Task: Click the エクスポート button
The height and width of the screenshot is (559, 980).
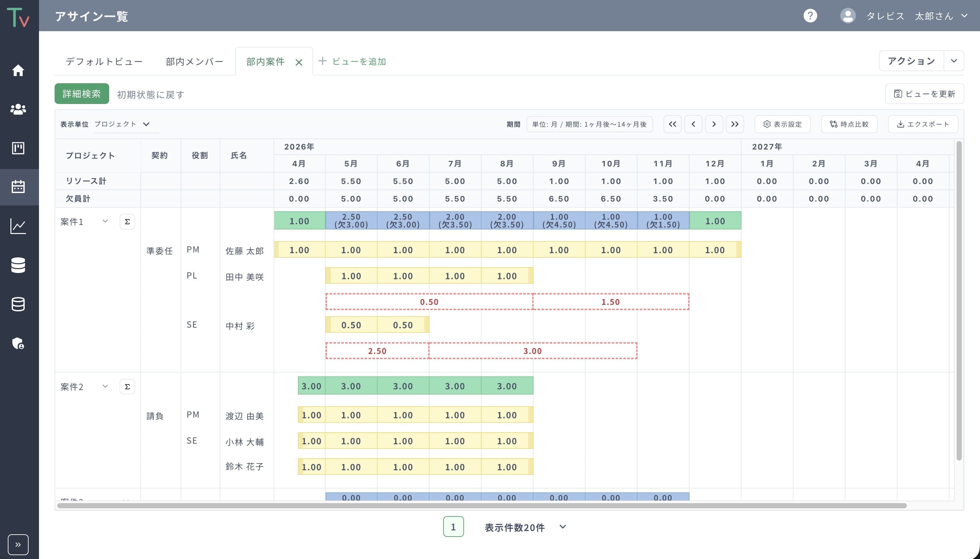Action: click(923, 124)
